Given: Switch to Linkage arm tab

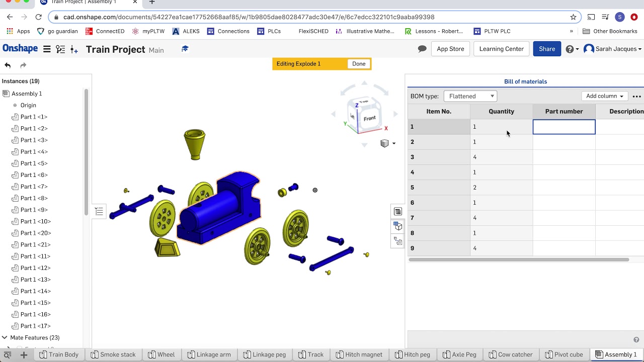Looking at the screenshot, I should coord(209,354).
